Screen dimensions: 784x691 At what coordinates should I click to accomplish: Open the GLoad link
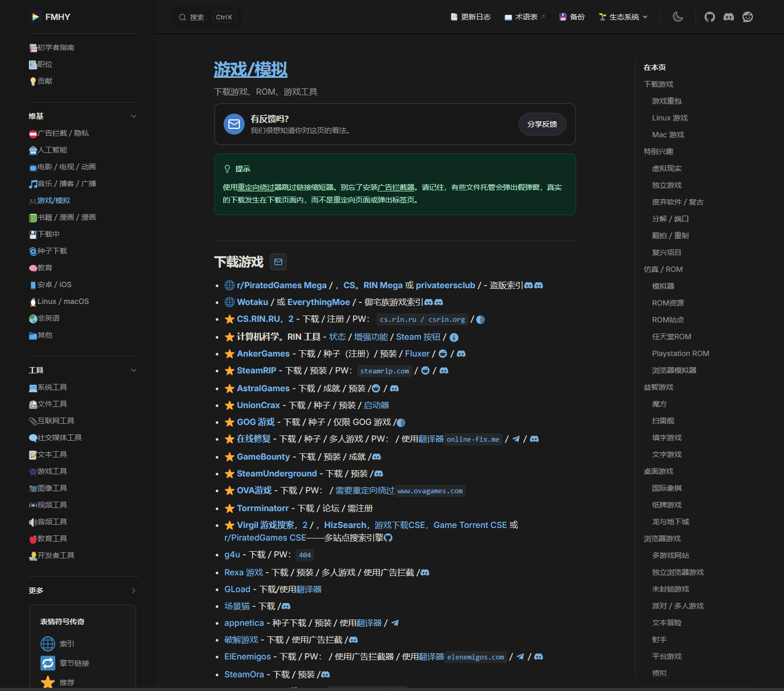click(x=237, y=589)
